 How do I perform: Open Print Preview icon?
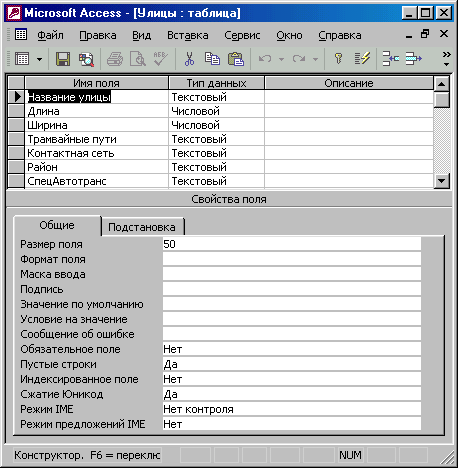137,59
